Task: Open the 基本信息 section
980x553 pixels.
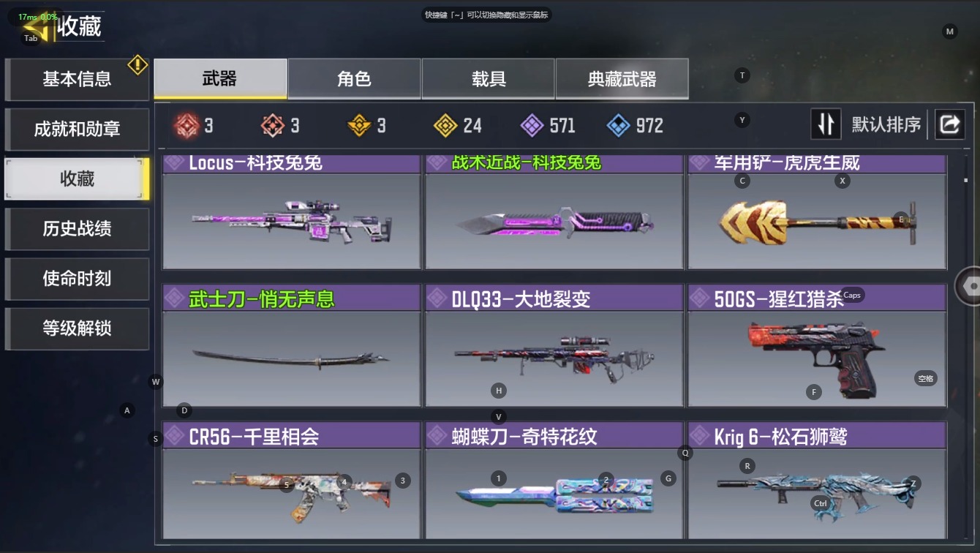Action: [x=77, y=79]
